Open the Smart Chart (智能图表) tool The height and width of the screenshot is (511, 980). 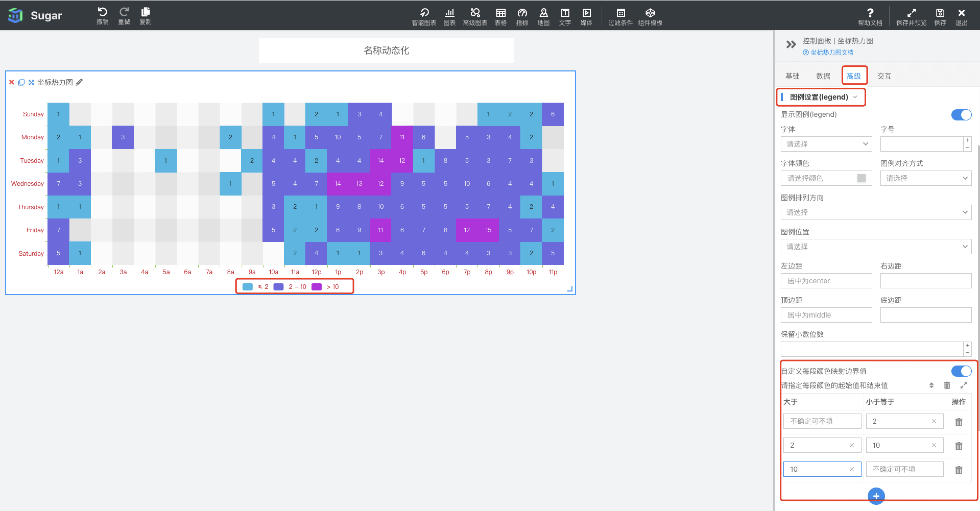tap(424, 17)
